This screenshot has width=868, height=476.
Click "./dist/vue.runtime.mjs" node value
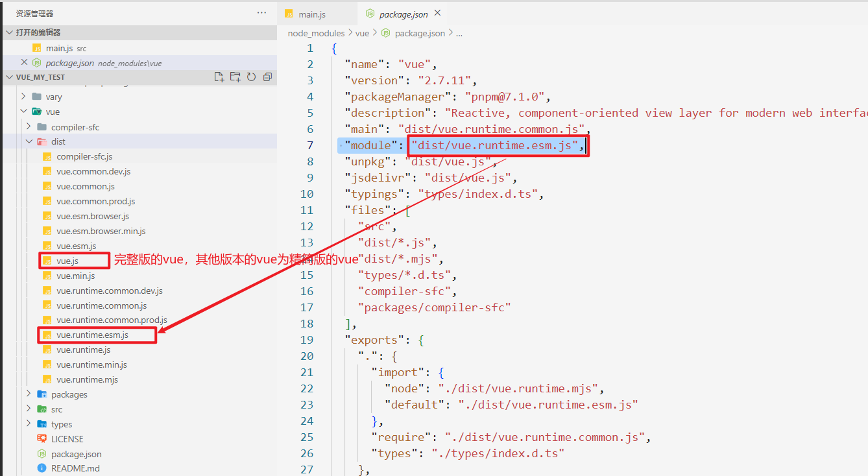tap(518, 388)
